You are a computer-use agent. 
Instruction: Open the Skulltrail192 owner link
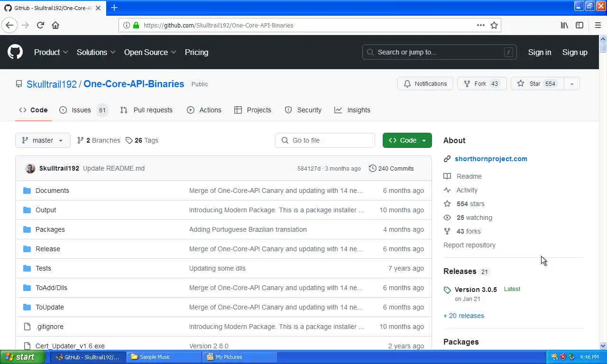coord(52,84)
